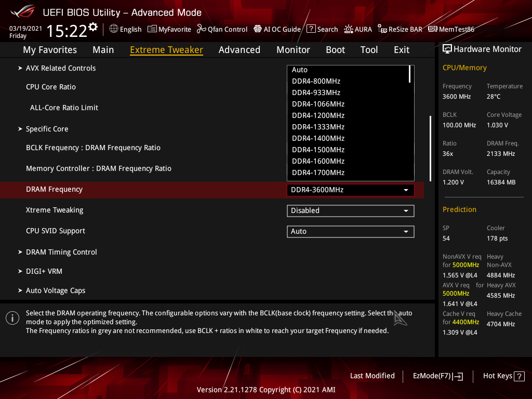The height and width of the screenshot is (399, 532).
Task: Click the globe language icon
Action: coord(114,29)
